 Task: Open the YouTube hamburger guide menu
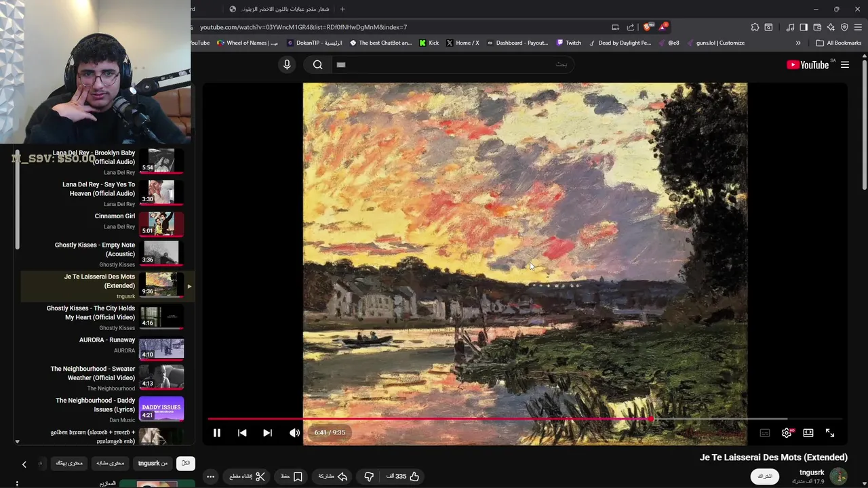coord(845,64)
